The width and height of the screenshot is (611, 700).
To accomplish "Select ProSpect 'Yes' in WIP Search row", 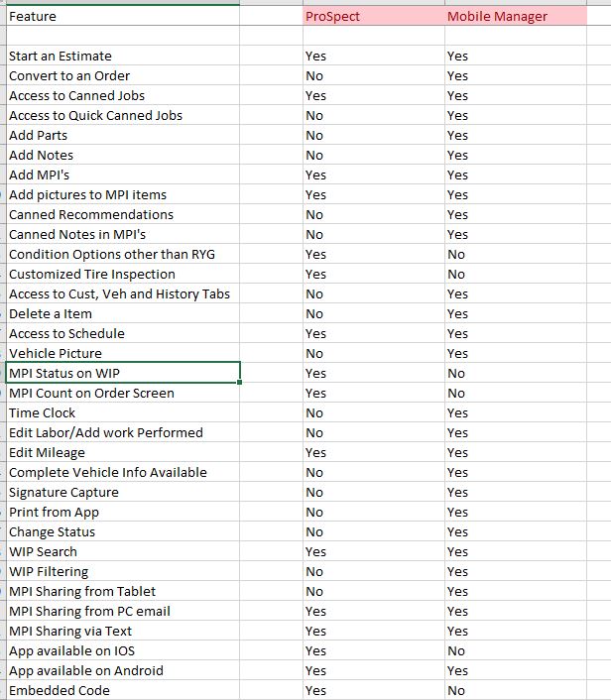I will click(x=374, y=551).
